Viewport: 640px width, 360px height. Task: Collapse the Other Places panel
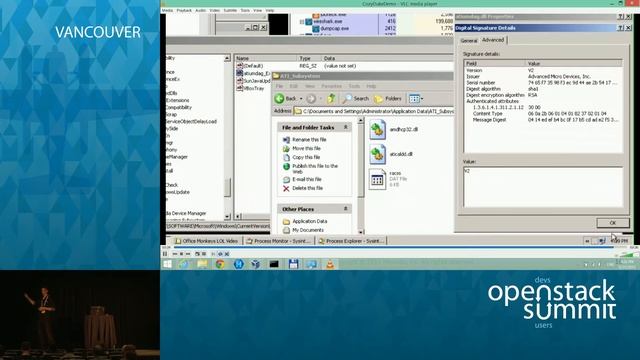click(346, 209)
